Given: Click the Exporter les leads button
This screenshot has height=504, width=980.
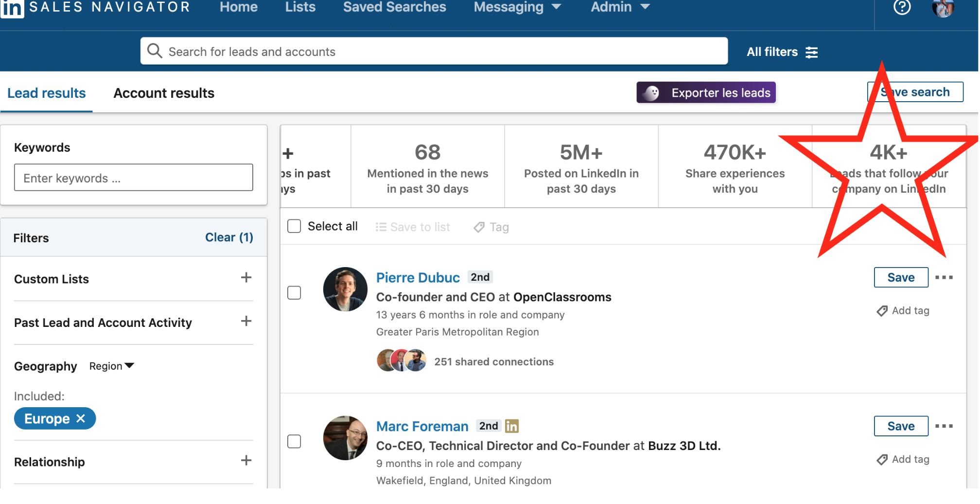Looking at the screenshot, I should coord(706,92).
